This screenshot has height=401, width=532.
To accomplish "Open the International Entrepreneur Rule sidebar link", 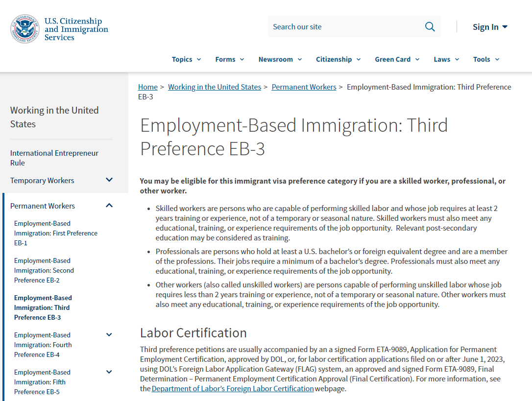I will click(x=54, y=158).
